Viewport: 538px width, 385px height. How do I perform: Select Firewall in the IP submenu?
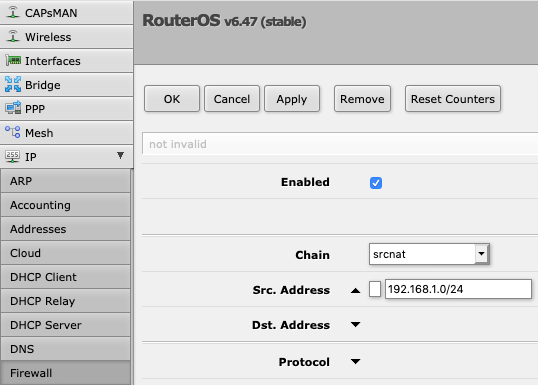coord(66,373)
